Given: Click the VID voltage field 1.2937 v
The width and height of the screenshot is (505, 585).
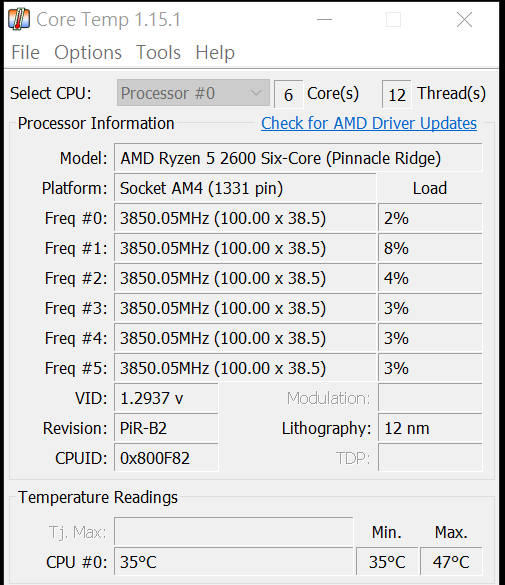Looking at the screenshot, I should click(166, 398).
